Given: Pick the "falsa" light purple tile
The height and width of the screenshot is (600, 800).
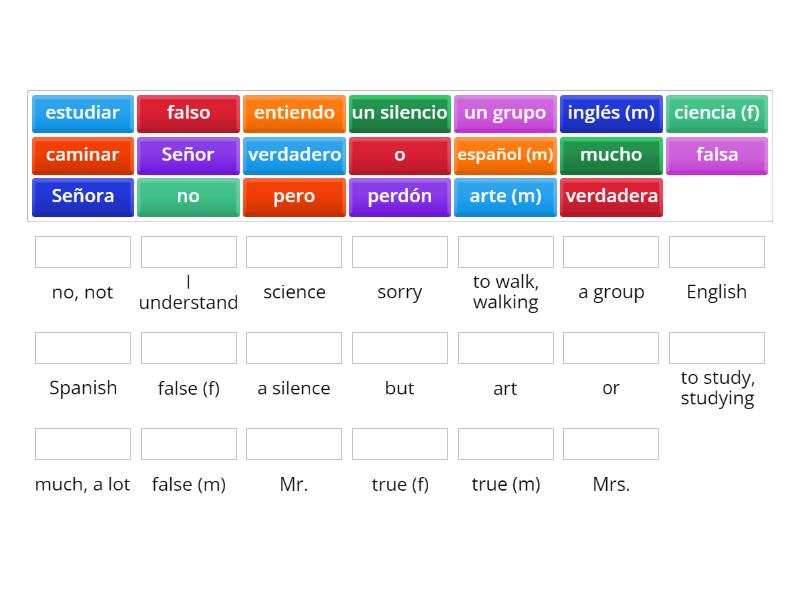Looking at the screenshot, I should click(717, 155).
